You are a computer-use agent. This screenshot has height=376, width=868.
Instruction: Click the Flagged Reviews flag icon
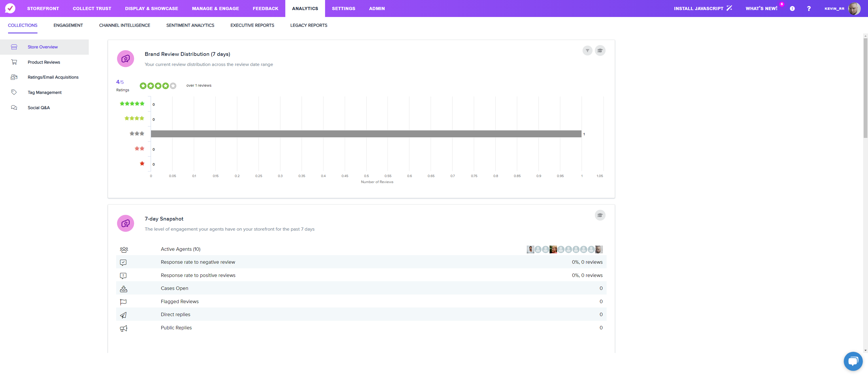pyautogui.click(x=123, y=302)
